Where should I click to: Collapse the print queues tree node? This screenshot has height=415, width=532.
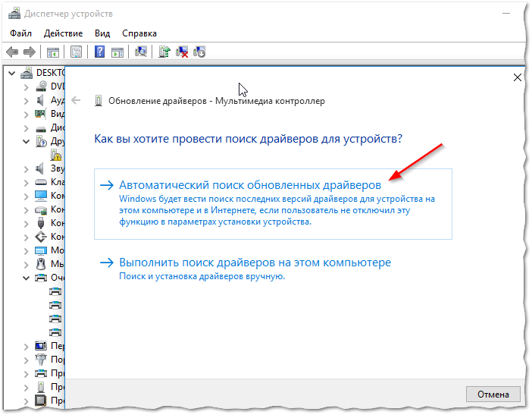27,278
